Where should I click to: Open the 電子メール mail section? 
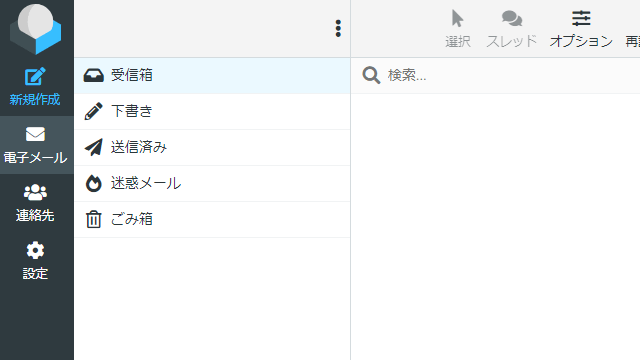[x=36, y=145]
